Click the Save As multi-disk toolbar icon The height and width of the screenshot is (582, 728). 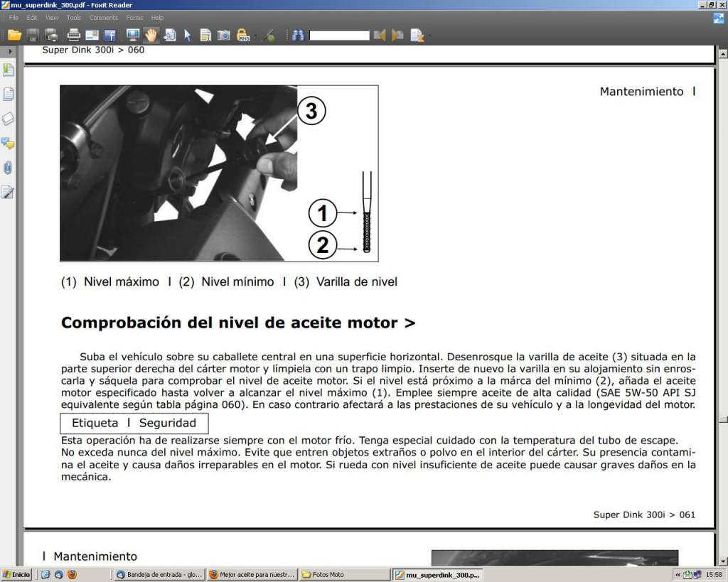(x=50, y=36)
